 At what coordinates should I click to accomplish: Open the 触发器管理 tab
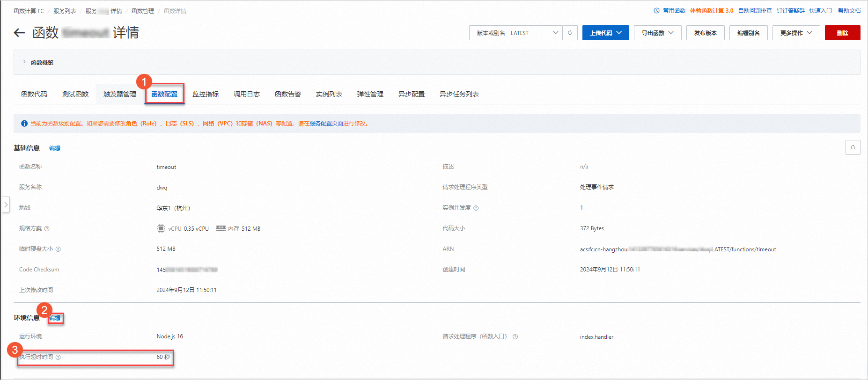[x=120, y=94]
